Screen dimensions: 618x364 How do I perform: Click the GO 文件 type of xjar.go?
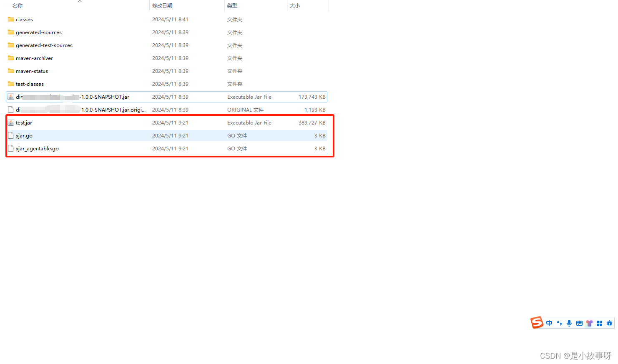pyautogui.click(x=237, y=135)
